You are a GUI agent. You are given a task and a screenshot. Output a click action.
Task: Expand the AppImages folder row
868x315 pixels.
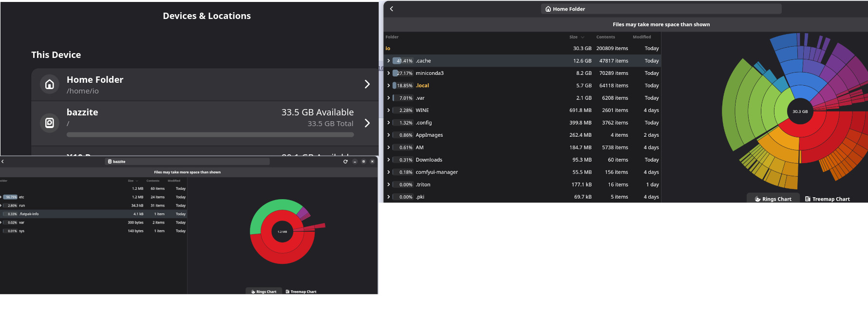(388, 135)
